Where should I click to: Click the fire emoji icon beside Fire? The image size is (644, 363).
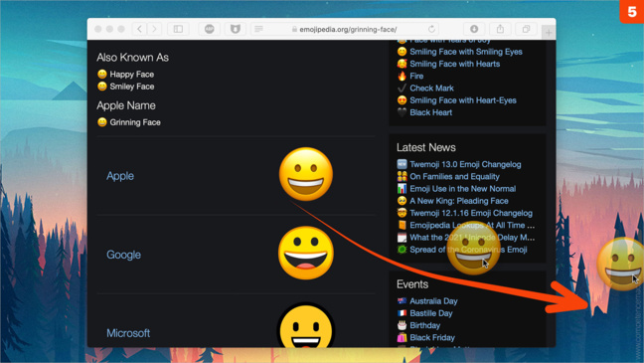point(402,76)
